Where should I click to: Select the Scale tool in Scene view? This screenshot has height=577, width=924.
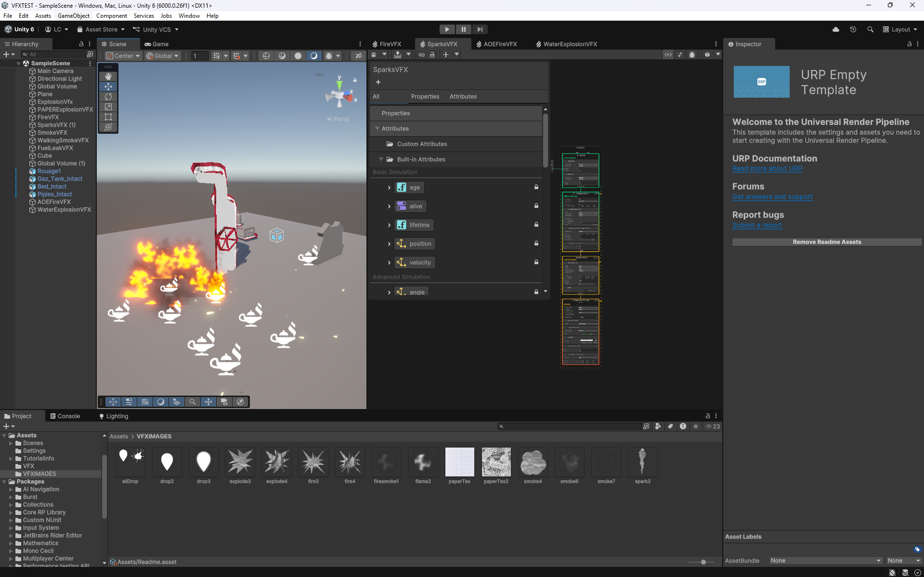(108, 107)
